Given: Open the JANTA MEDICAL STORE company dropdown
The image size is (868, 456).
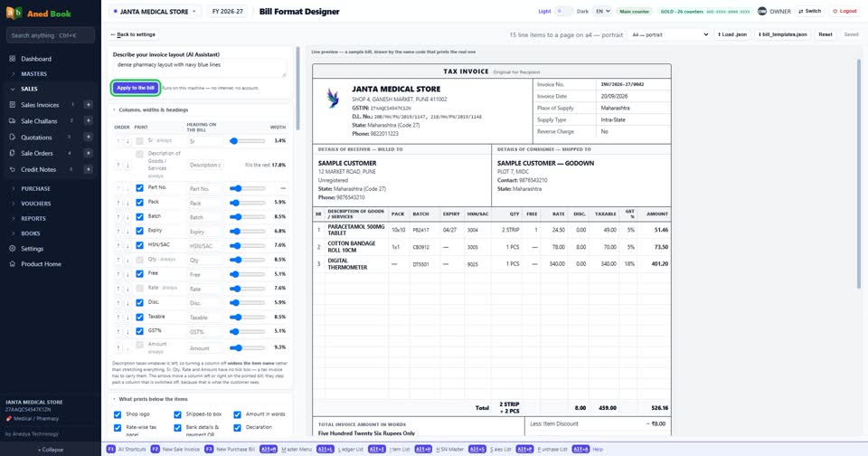Looking at the screenshot, I should tap(155, 11).
